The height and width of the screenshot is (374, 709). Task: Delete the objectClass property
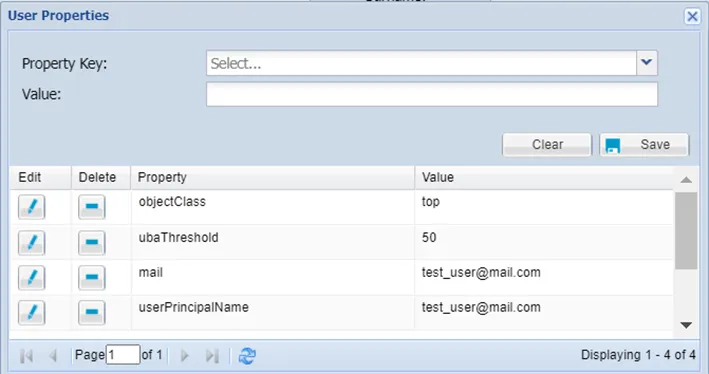(92, 207)
